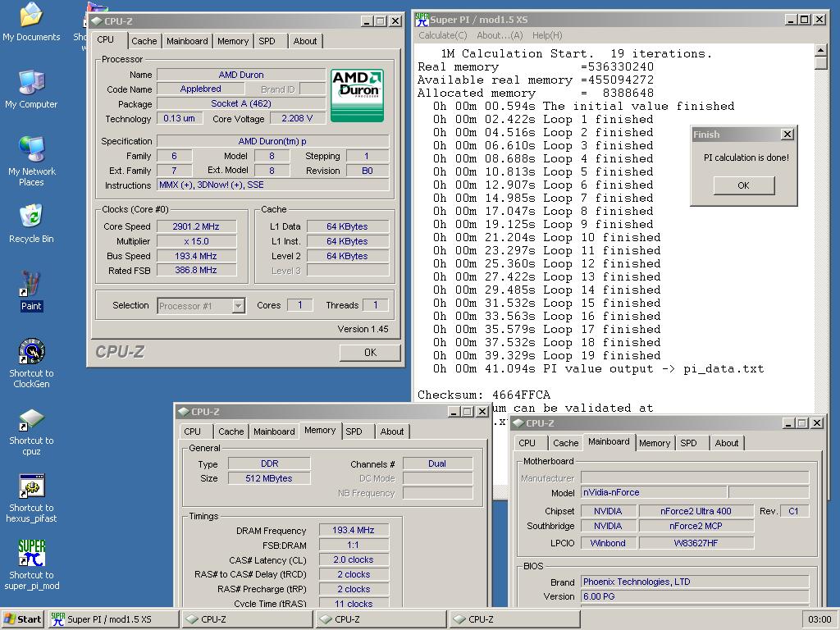Click the chipset value nForce2 Ultra 400
840x630 pixels.
click(x=696, y=512)
